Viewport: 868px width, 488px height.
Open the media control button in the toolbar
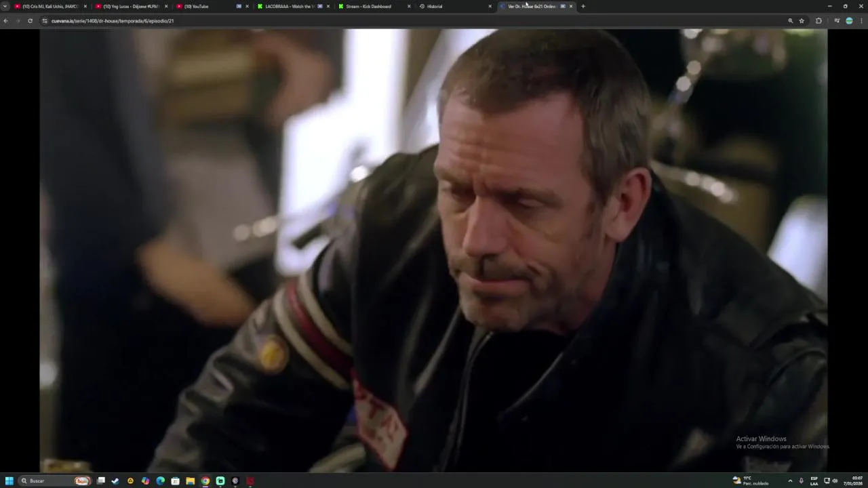837,21
